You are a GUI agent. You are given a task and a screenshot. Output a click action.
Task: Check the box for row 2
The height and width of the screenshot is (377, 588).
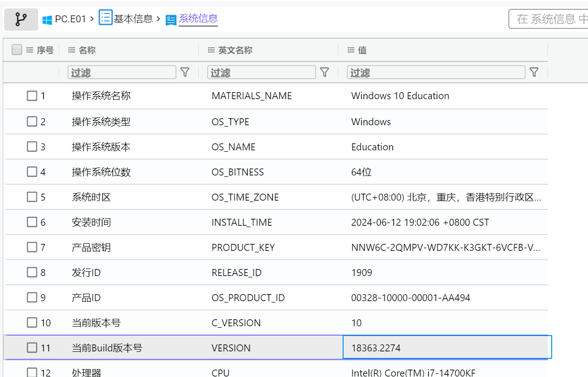(32, 121)
